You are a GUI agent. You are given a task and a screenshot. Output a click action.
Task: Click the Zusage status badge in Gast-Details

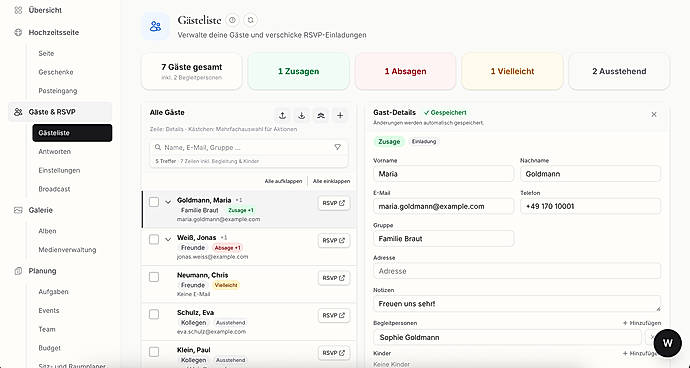tap(389, 142)
